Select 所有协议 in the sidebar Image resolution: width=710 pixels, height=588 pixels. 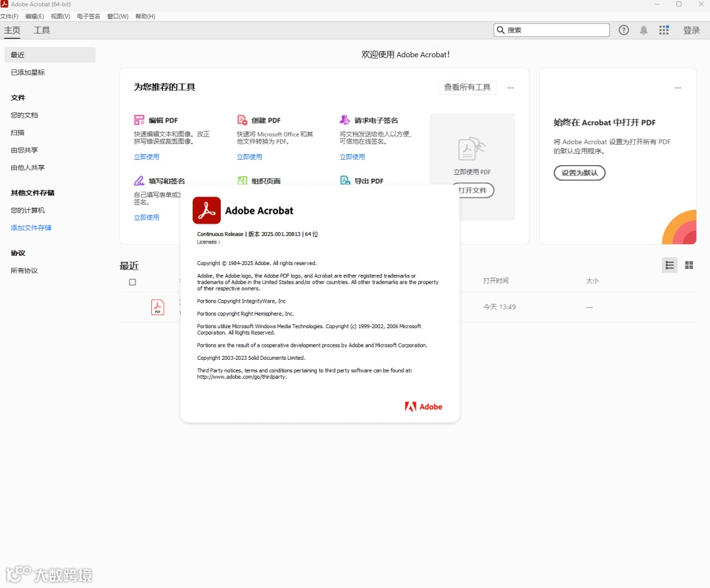pyautogui.click(x=24, y=271)
